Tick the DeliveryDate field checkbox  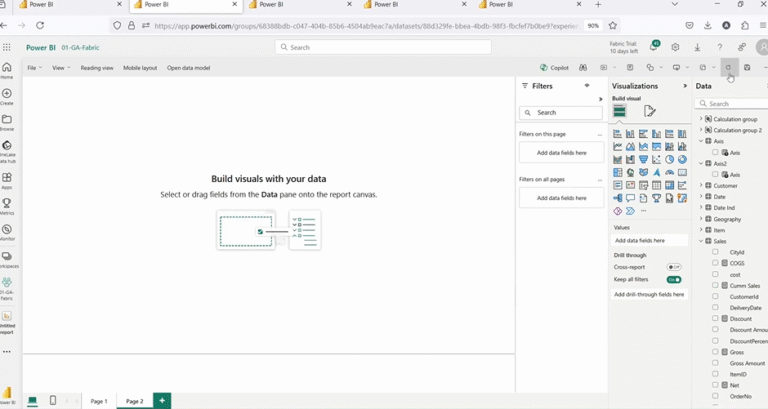click(715, 307)
